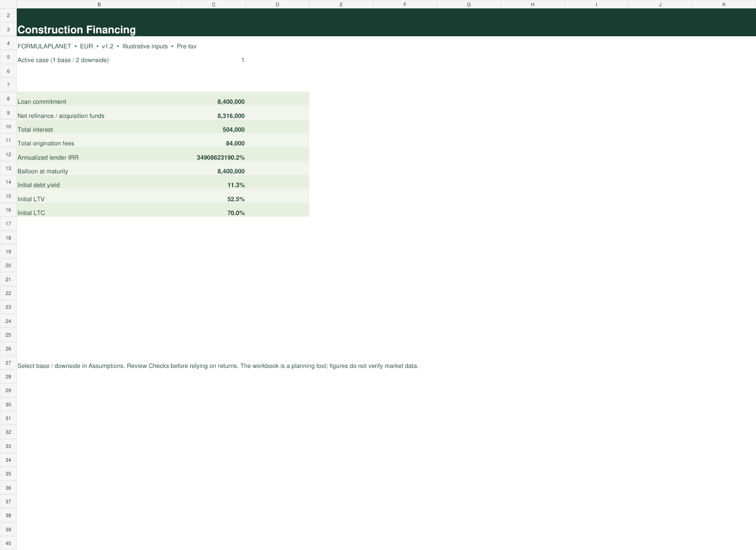Click the Initial debt yield label
The image size is (756, 550).
(x=38, y=185)
